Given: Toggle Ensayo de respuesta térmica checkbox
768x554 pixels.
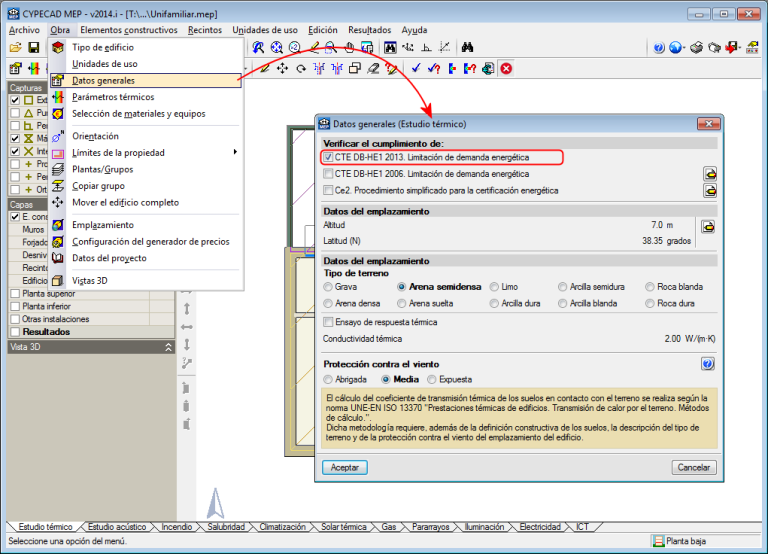Looking at the screenshot, I should (328, 322).
